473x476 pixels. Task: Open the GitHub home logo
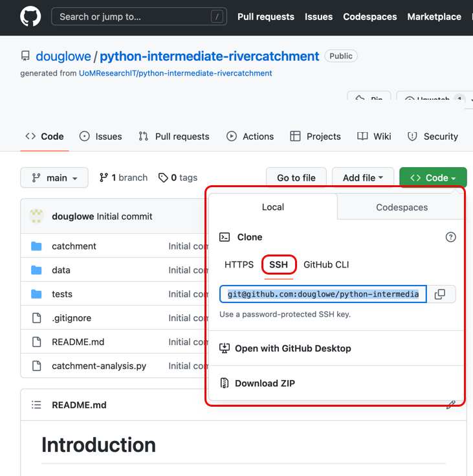click(30, 16)
